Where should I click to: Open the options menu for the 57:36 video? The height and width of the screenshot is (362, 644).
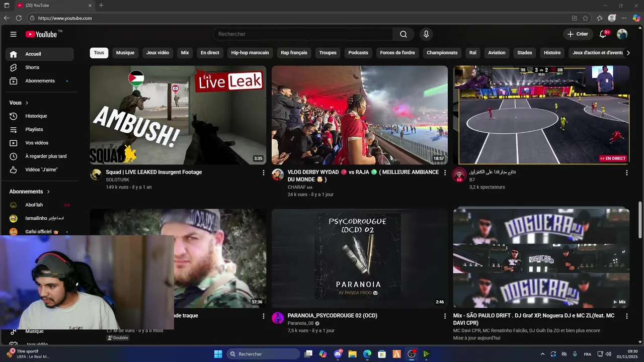click(263, 316)
